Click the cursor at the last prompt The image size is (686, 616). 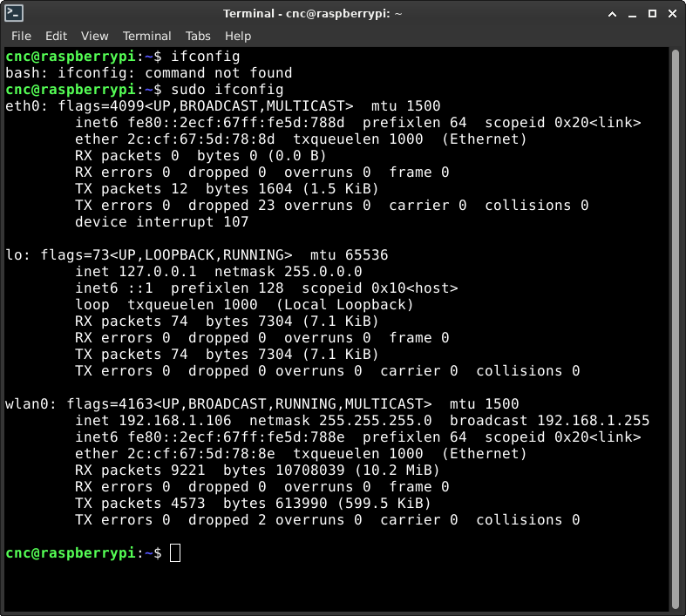click(175, 553)
